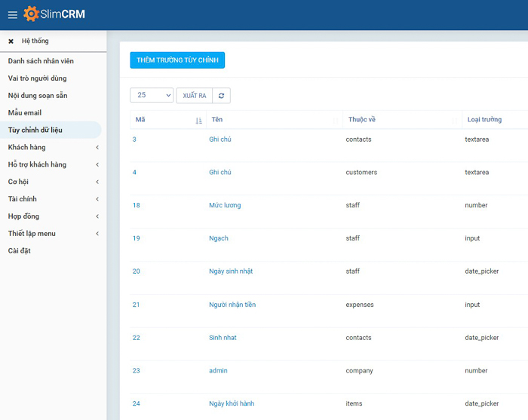Viewport: 528px width, 420px height.
Task: Click the ID link 24
Action: (136, 403)
